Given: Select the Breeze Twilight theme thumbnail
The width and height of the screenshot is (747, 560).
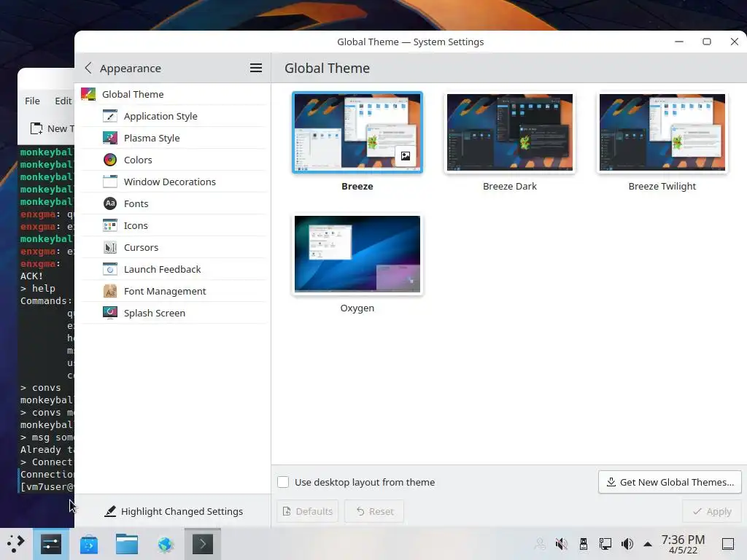Looking at the screenshot, I should click(x=662, y=133).
